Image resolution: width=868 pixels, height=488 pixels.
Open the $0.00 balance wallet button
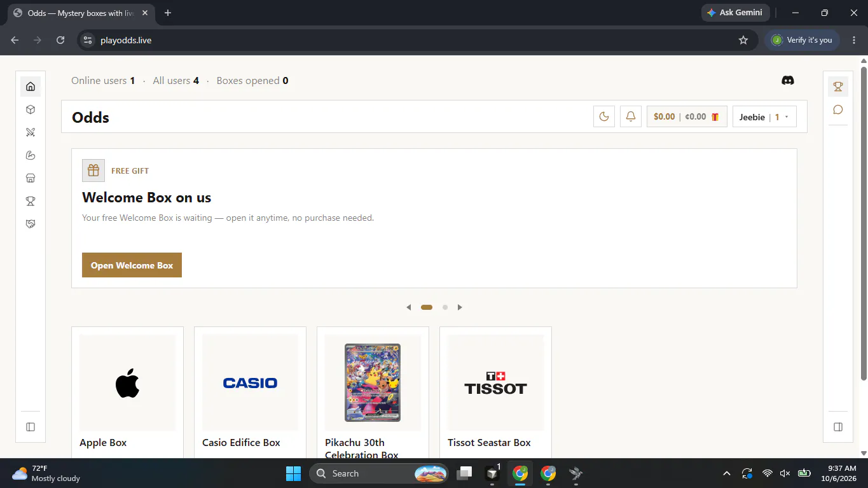pos(687,116)
